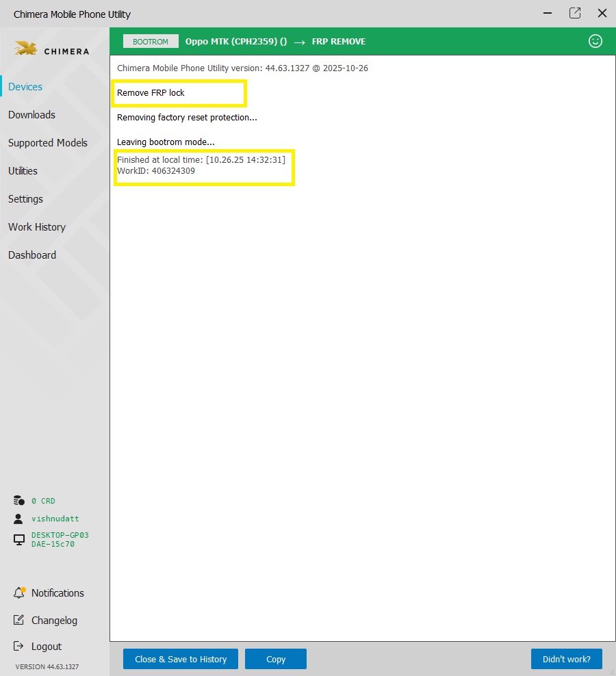Click the username vishnudatt

tap(55, 519)
